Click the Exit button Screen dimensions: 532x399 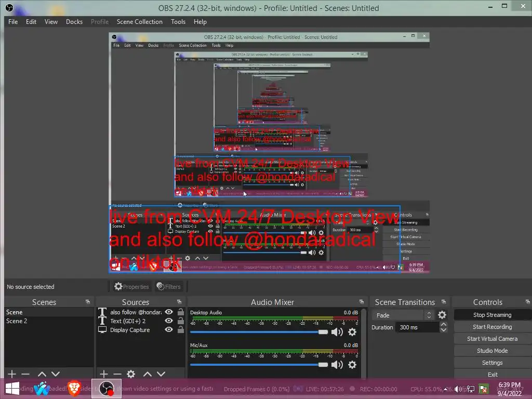pos(493,375)
